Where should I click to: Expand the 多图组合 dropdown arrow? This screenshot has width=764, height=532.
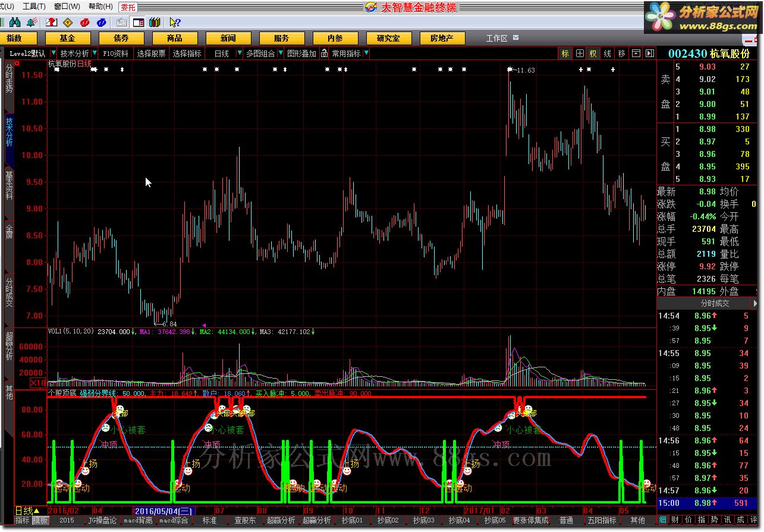(x=280, y=53)
